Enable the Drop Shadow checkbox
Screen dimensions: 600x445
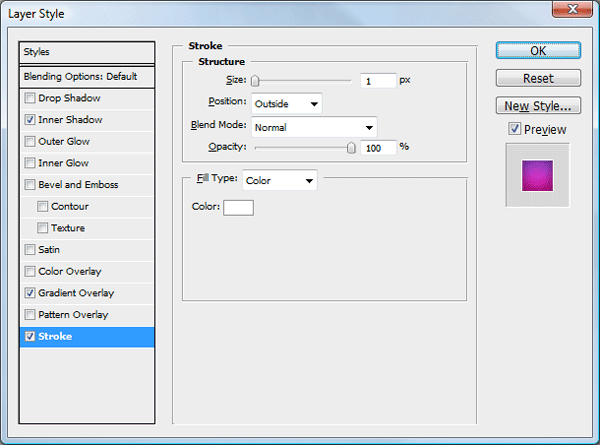pyautogui.click(x=30, y=98)
